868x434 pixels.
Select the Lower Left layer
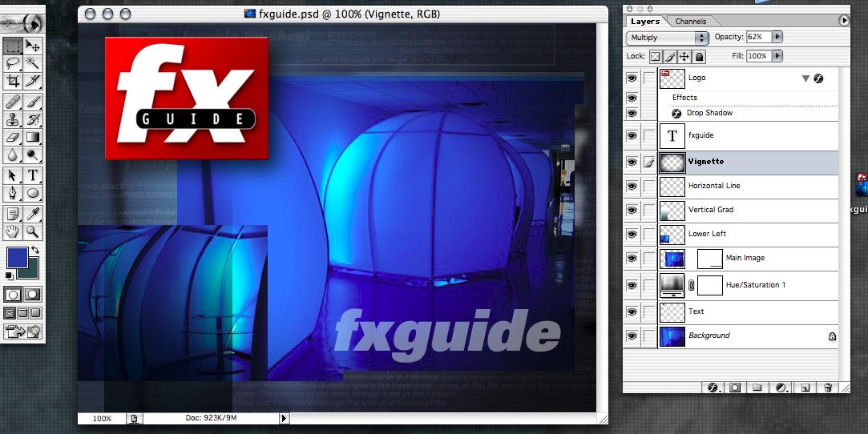pos(748,235)
